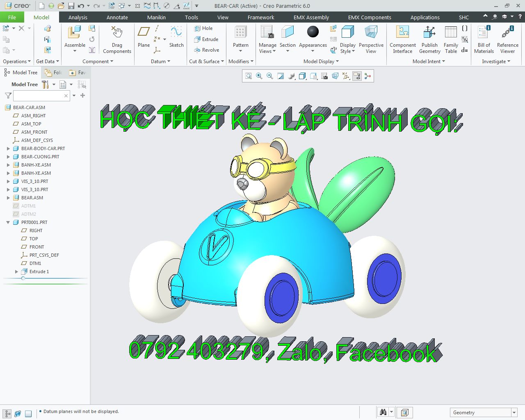
Task: Open the Appearances sphere icon
Action: [x=313, y=32]
